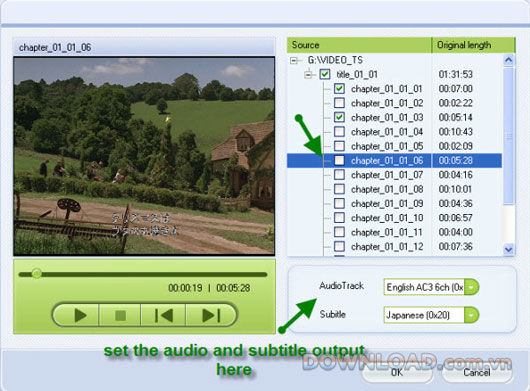Image resolution: width=530 pixels, height=391 pixels.
Task: Click the video preview frame
Action: tap(144, 156)
